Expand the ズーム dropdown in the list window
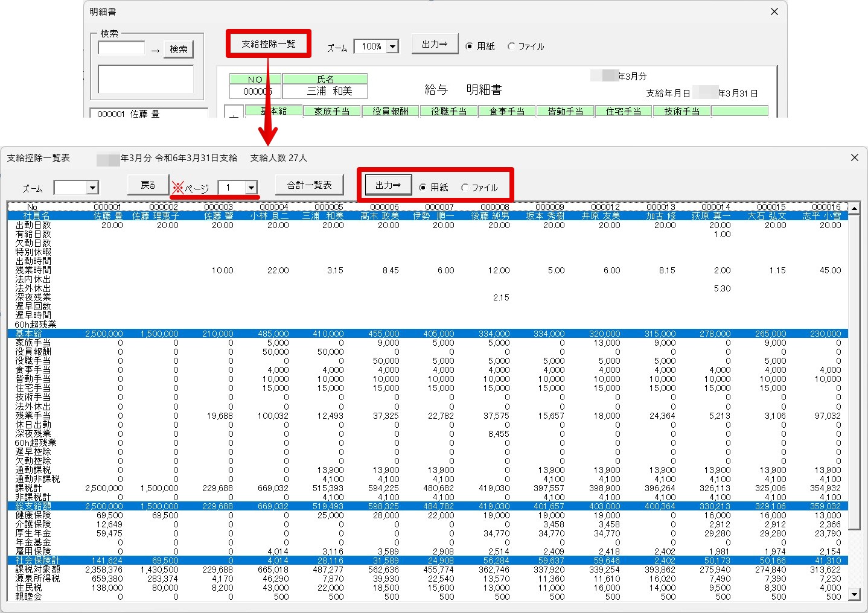Viewport: 868px width, 613px height. [x=92, y=188]
